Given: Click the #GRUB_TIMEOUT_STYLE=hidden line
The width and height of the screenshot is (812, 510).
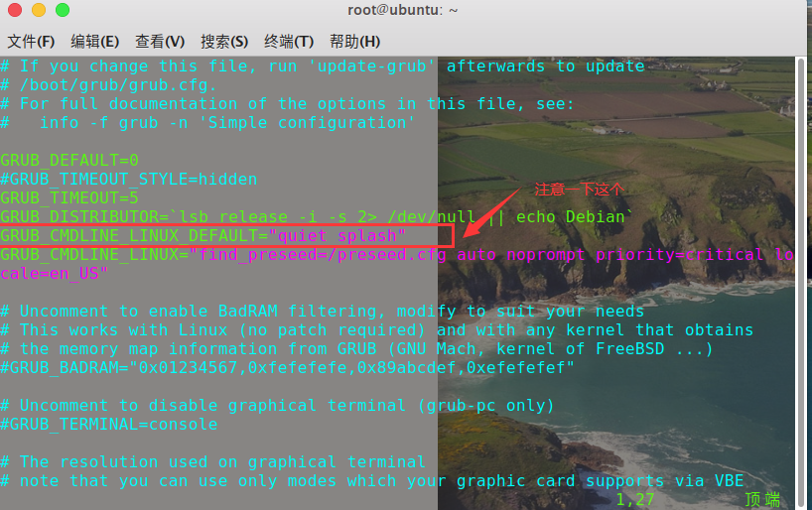Looking at the screenshot, I should click(128, 180).
